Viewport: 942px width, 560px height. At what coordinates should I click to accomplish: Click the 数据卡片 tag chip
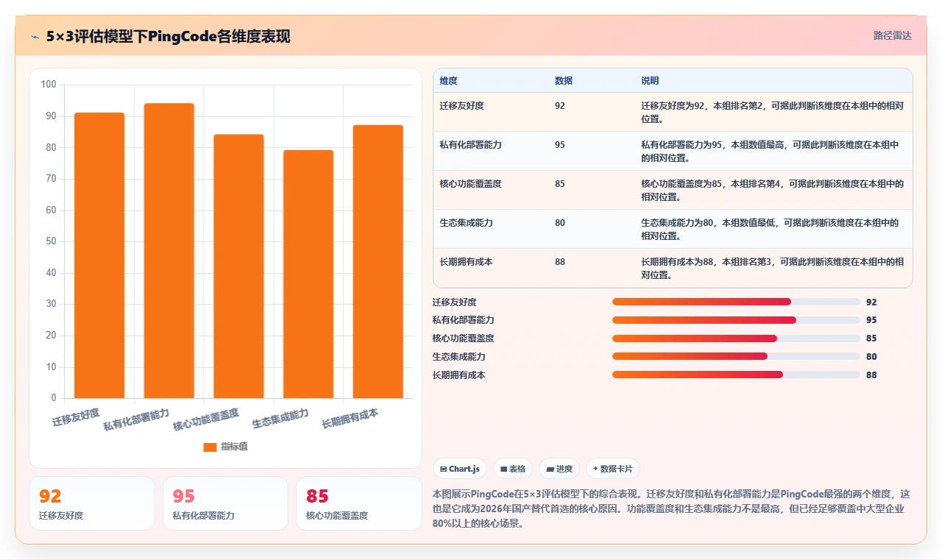point(613,469)
